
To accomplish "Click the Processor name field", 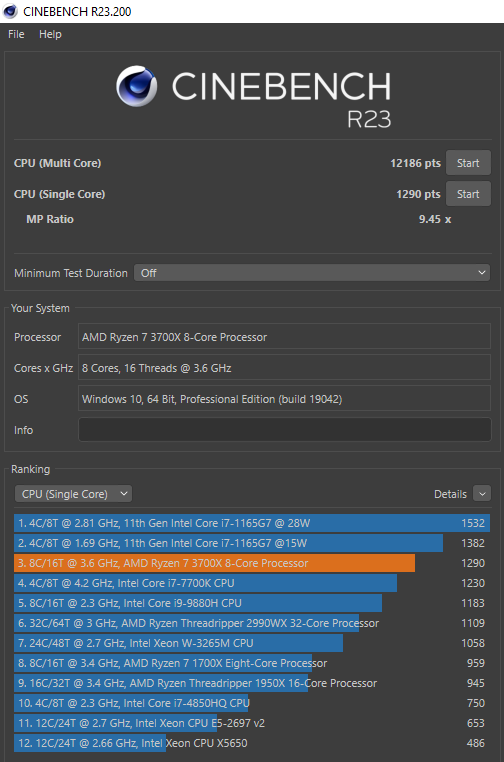I will [284, 336].
